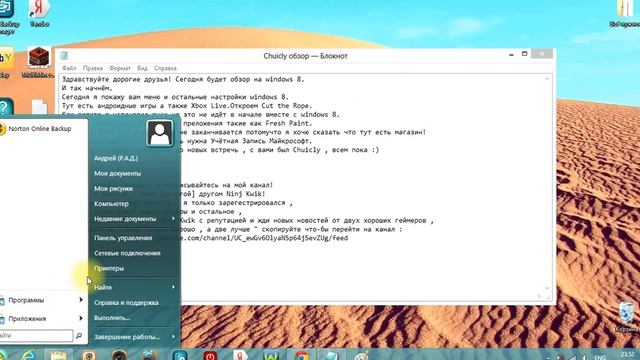Open the Правка menu in Notepad

coord(92,68)
